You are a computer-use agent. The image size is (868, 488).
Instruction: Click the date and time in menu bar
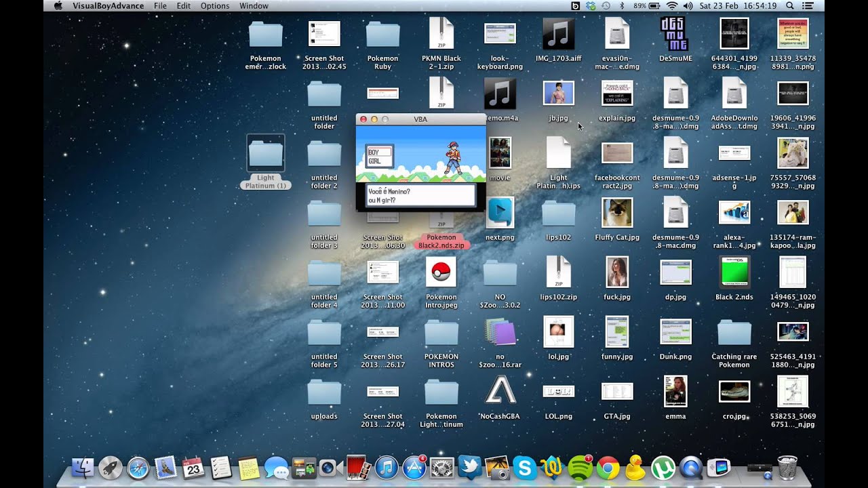pyautogui.click(x=738, y=5)
